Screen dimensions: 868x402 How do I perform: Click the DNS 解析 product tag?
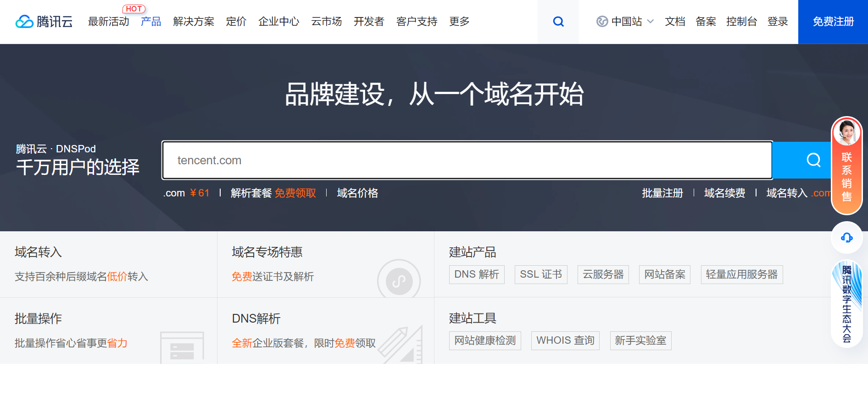(x=477, y=274)
